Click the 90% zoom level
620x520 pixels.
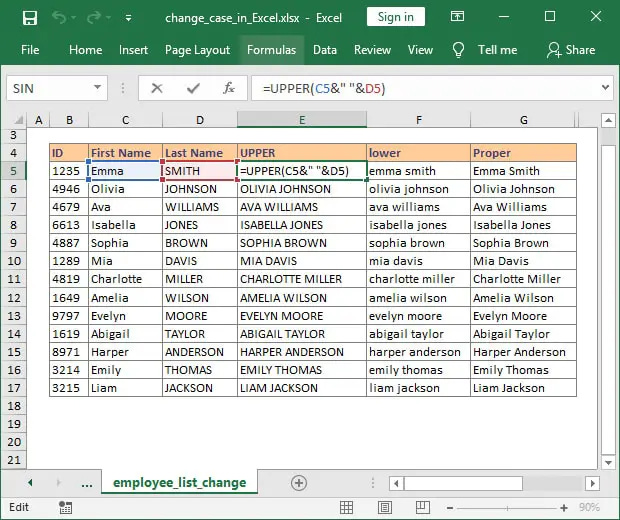click(x=589, y=507)
